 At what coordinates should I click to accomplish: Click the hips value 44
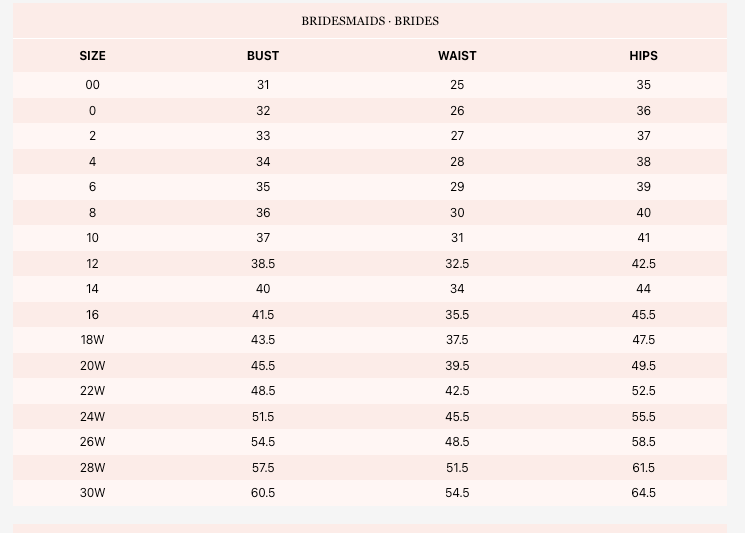point(643,289)
